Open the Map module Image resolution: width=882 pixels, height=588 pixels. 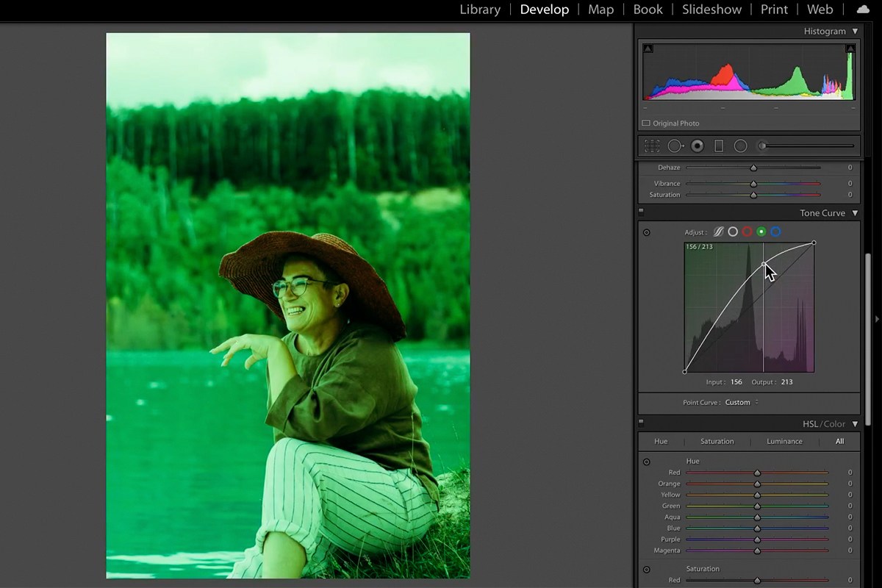click(x=600, y=10)
